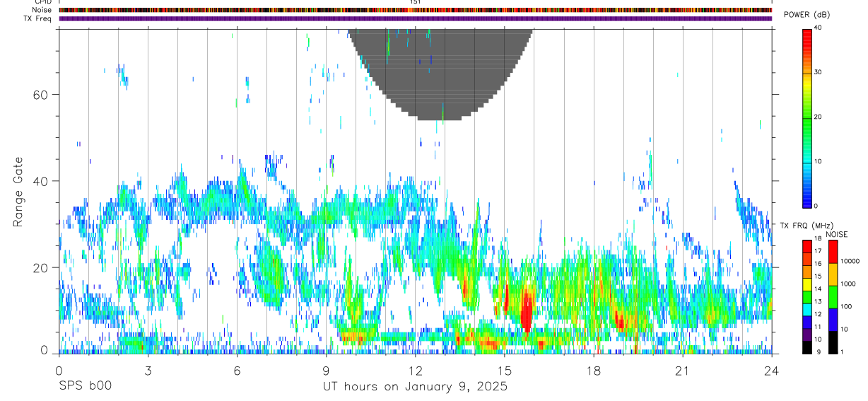Viewport: 868px width, 401px height.
Task: Click the 9 hour tick label on time axis
Action: [327, 371]
